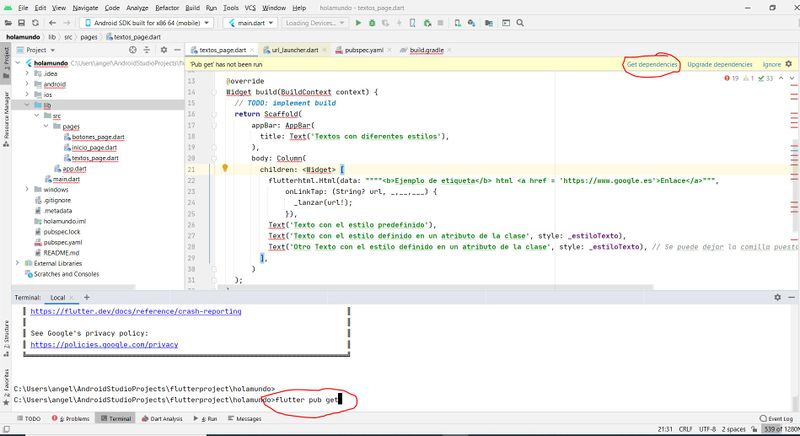Click Ignore in the Pub get notification bar
Image resolution: width=800 pixels, height=436 pixels.
(x=771, y=64)
